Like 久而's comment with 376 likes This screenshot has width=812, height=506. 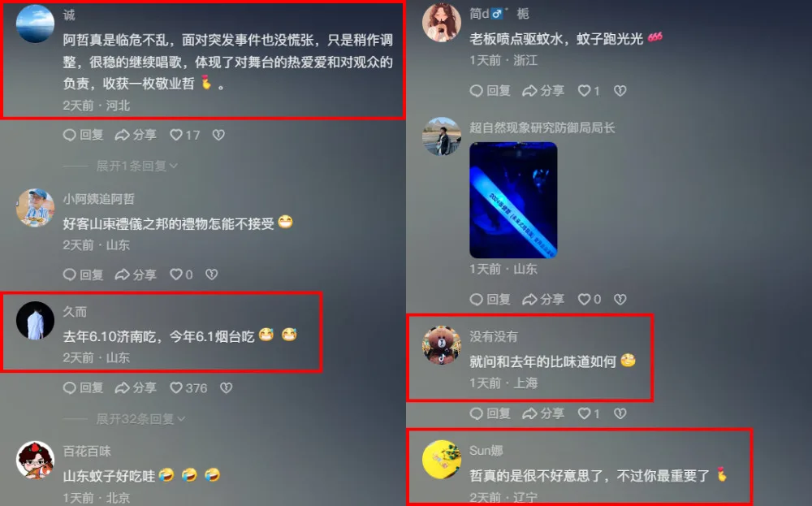(x=188, y=388)
